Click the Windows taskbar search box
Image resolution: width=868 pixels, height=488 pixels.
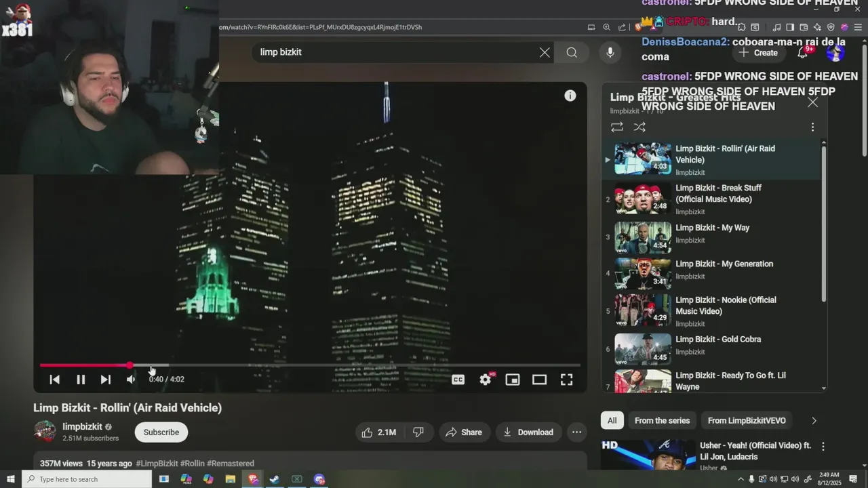coord(87,479)
